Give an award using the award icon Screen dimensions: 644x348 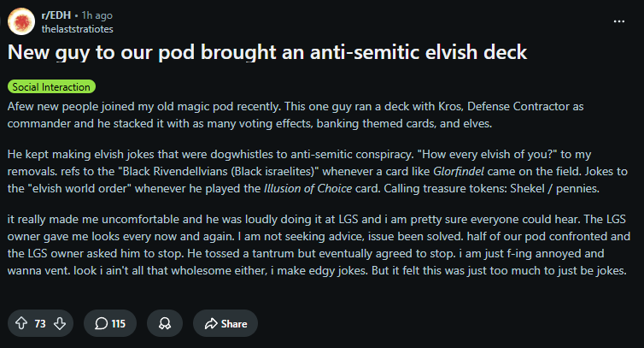pyautogui.click(x=165, y=323)
